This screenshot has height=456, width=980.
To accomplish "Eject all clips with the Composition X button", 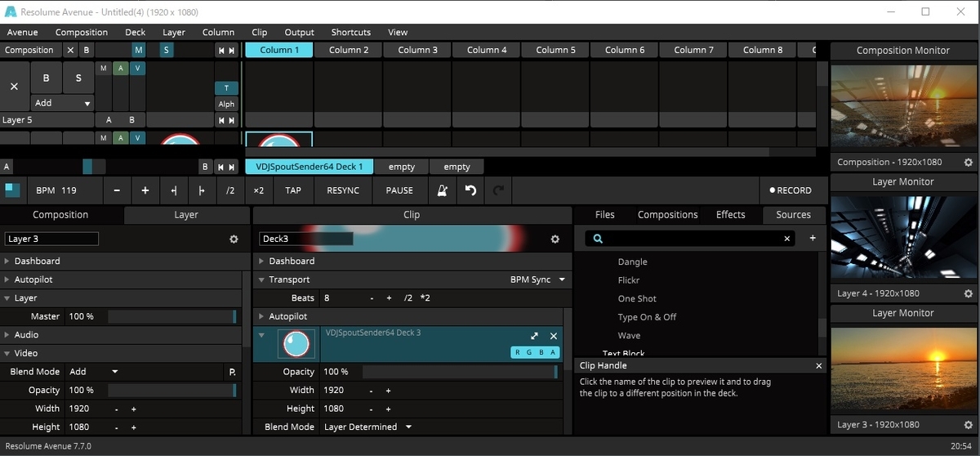I will (x=70, y=51).
